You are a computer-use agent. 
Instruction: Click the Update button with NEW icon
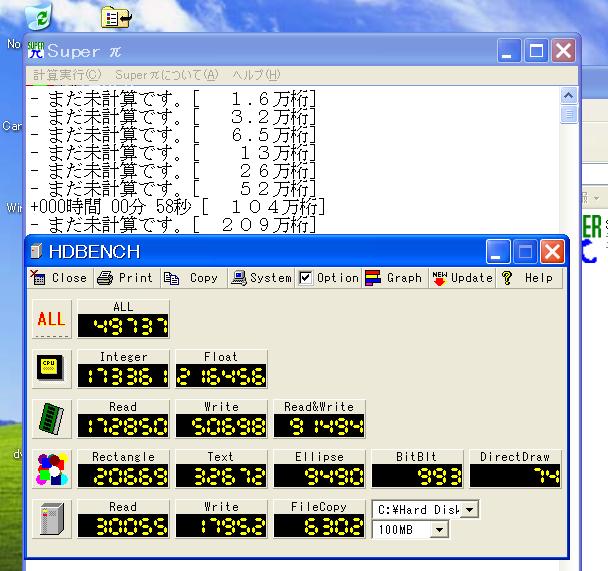click(462, 278)
